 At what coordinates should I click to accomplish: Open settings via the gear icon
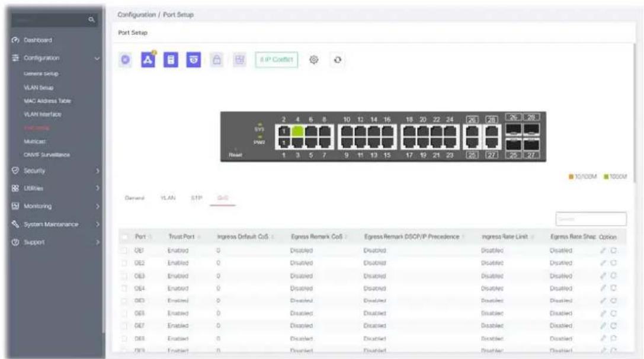314,60
